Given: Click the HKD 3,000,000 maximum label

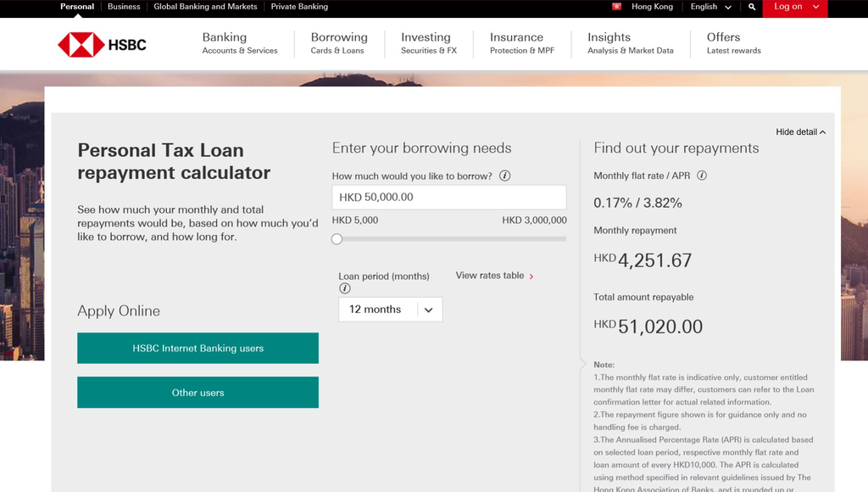Looking at the screenshot, I should (534, 220).
